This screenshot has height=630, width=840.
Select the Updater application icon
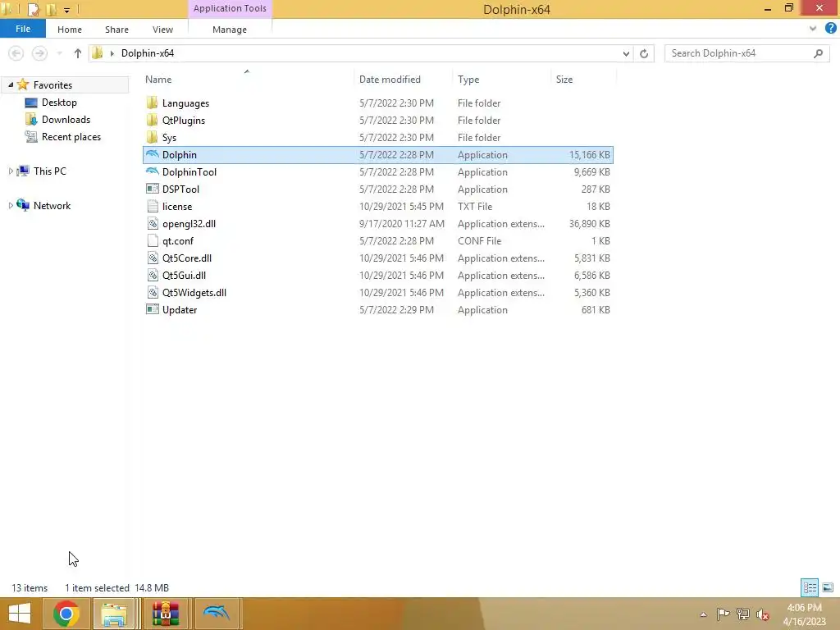click(x=152, y=309)
